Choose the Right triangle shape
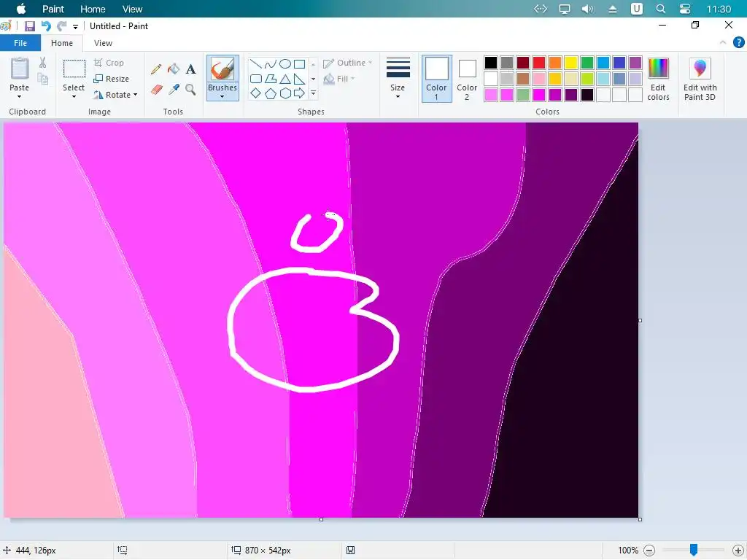This screenshot has width=747, height=560. pos(299,79)
